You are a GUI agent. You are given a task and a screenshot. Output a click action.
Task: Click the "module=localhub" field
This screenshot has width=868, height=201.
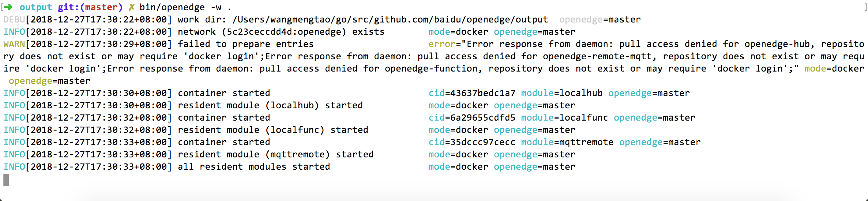pos(562,93)
